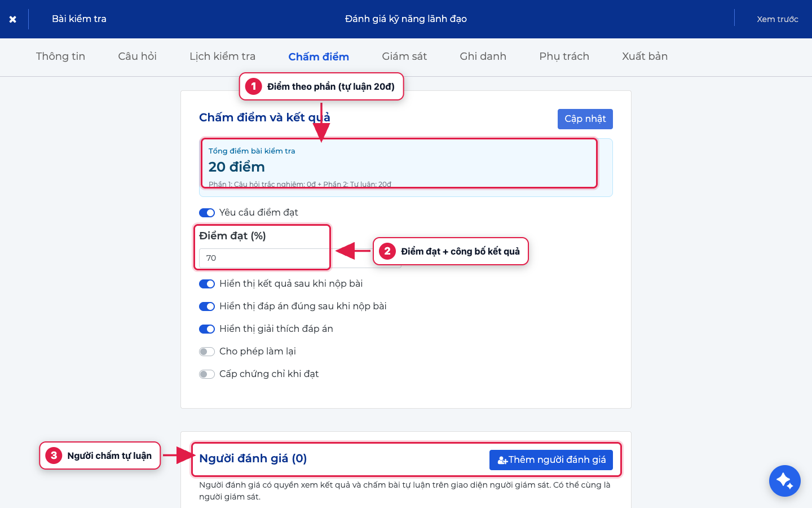The height and width of the screenshot is (508, 812).
Task: Switch to the Câu hỏi tab
Action: 137,56
